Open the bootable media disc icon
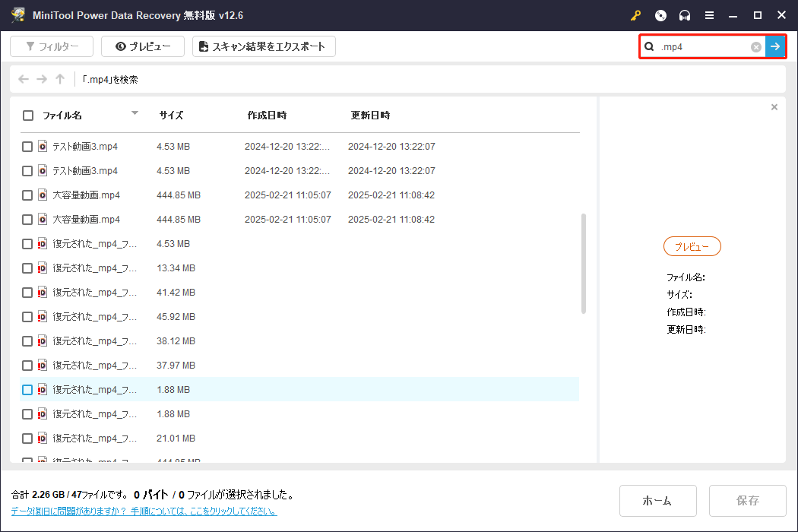This screenshot has height=532, width=798. click(660, 16)
